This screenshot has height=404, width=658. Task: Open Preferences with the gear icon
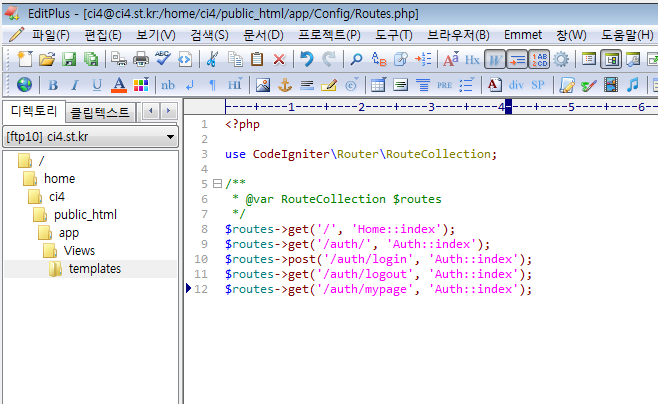[x=561, y=59]
